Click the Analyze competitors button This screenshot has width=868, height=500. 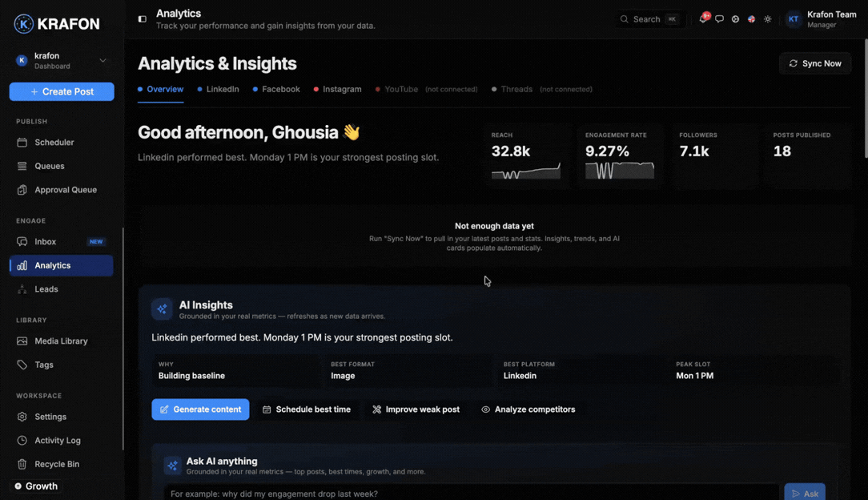pos(528,409)
